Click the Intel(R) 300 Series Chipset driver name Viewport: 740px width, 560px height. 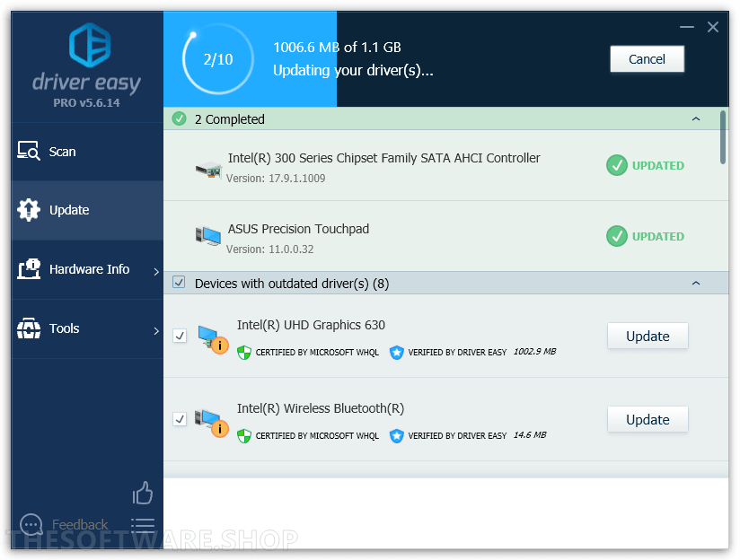(383, 158)
